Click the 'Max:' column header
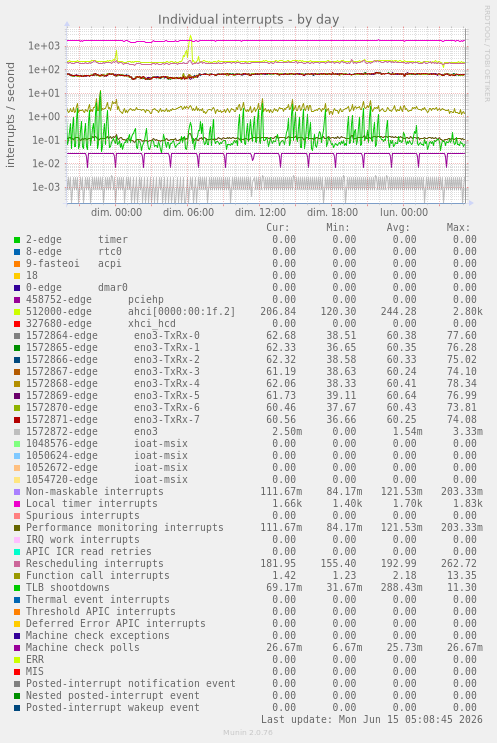The image size is (497, 743). coord(458,228)
